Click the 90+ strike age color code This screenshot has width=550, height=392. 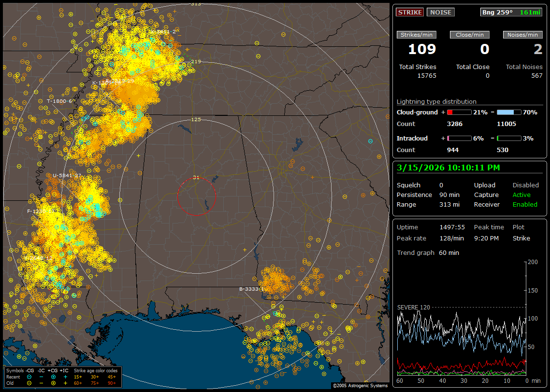tap(111, 382)
